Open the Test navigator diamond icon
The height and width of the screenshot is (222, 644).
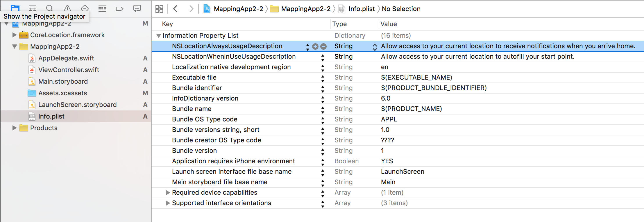(x=85, y=8)
